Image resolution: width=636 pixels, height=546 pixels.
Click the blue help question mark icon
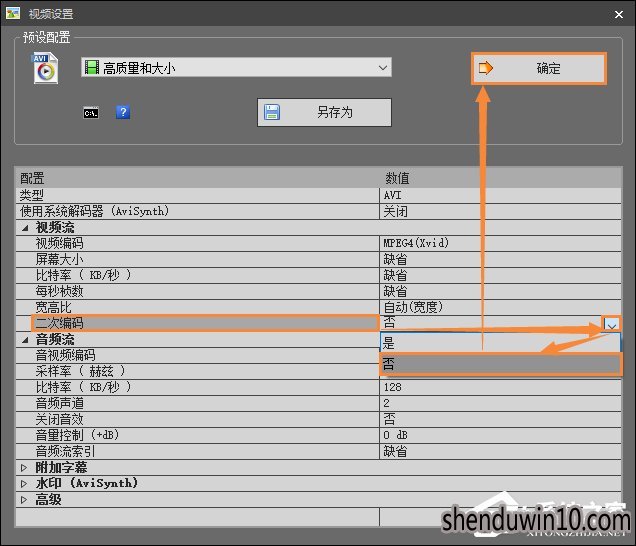[123, 112]
